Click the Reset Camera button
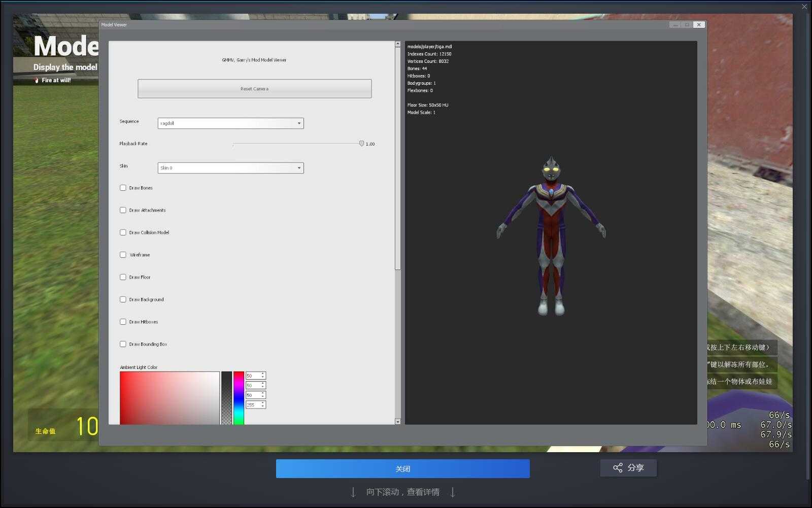Image resolution: width=812 pixels, height=508 pixels. [254, 89]
